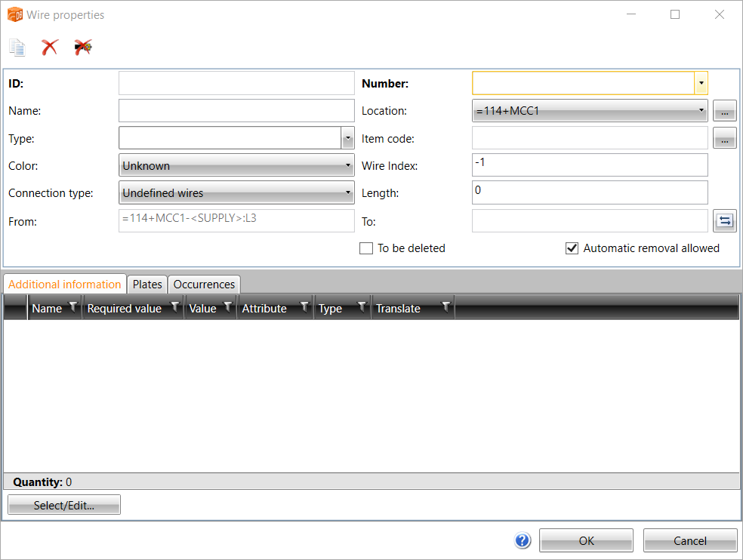Click the red X delete icon
The image size is (743, 560).
coord(50,48)
